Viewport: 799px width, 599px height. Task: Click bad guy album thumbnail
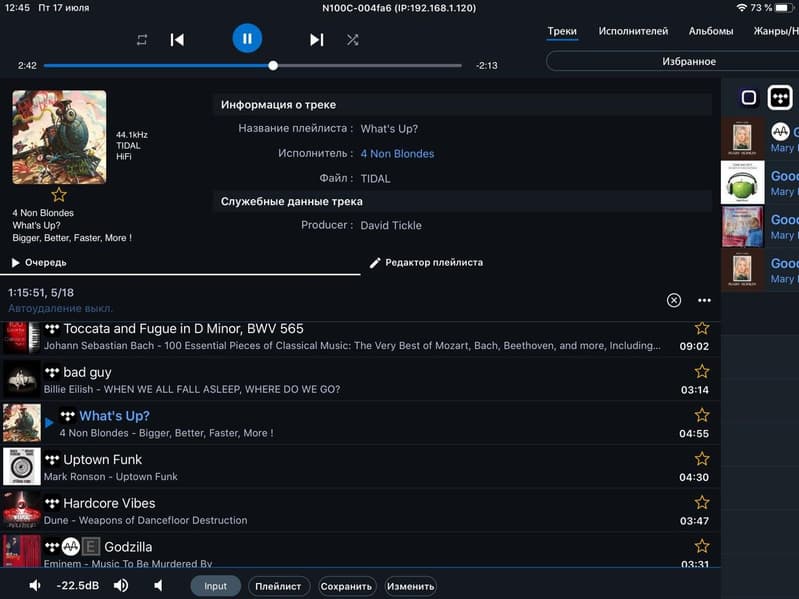pyautogui.click(x=21, y=379)
